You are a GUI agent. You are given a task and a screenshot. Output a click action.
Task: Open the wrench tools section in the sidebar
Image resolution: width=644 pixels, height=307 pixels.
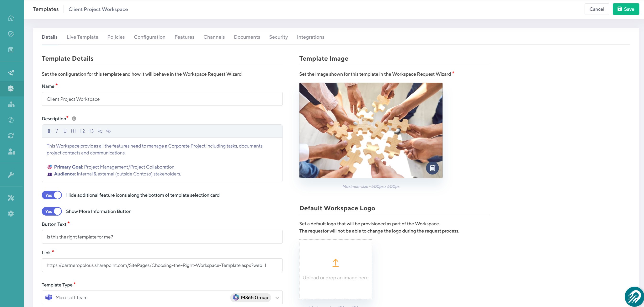pyautogui.click(x=11, y=174)
